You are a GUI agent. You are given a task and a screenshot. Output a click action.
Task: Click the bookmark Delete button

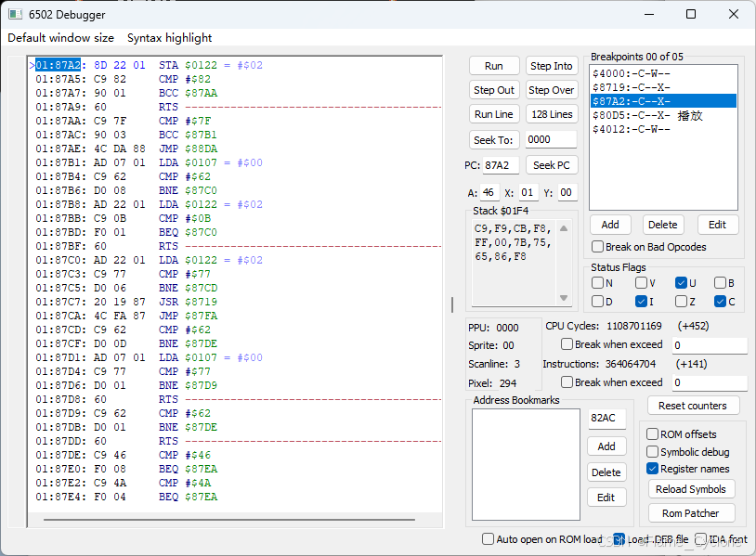[606, 472]
